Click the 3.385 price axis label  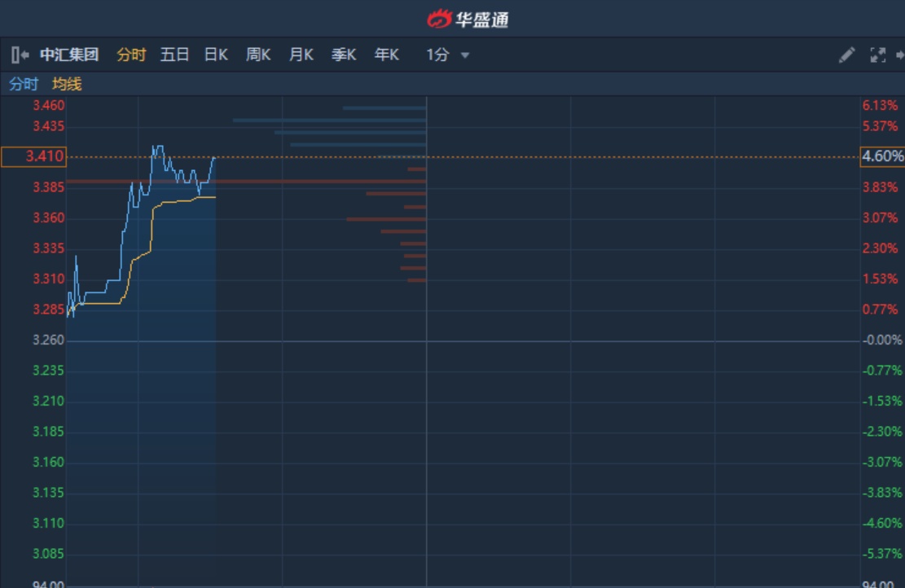coord(49,187)
